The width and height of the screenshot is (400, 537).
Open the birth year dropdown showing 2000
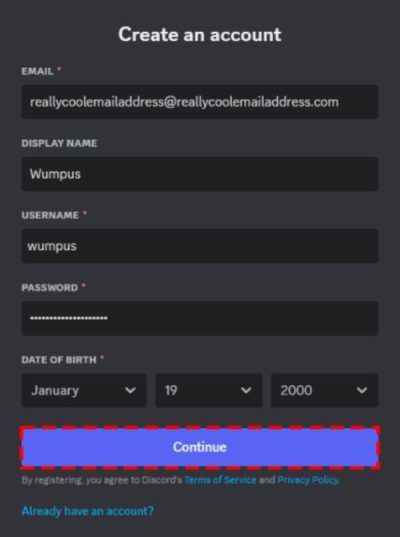[325, 390]
